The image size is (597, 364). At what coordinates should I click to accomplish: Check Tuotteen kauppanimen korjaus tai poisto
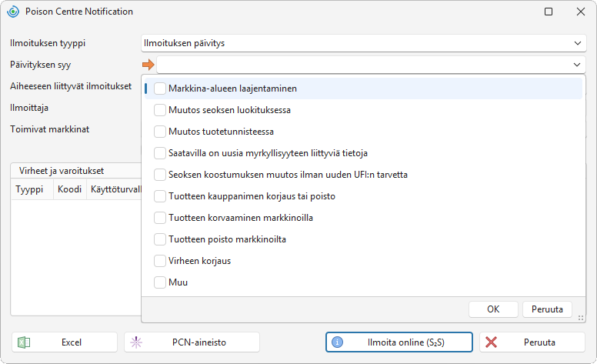[x=160, y=196]
